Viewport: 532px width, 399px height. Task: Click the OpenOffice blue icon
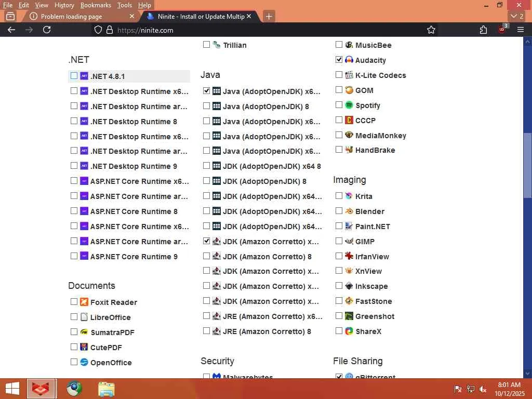point(84,362)
